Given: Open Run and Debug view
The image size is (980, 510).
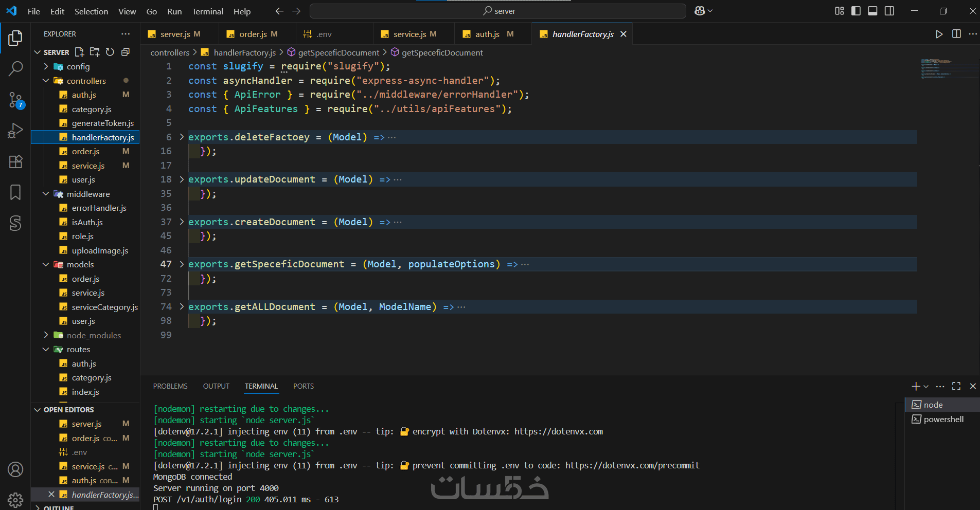Looking at the screenshot, I should click(15, 131).
